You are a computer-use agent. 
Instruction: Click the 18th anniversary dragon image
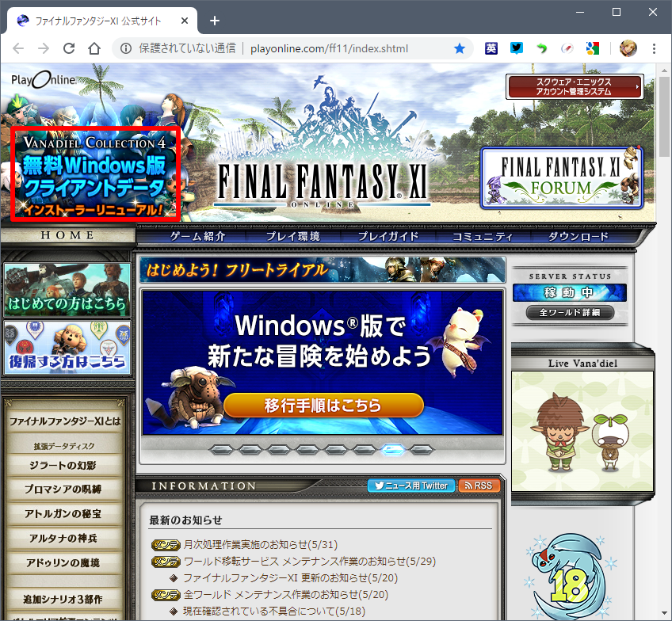(569, 576)
